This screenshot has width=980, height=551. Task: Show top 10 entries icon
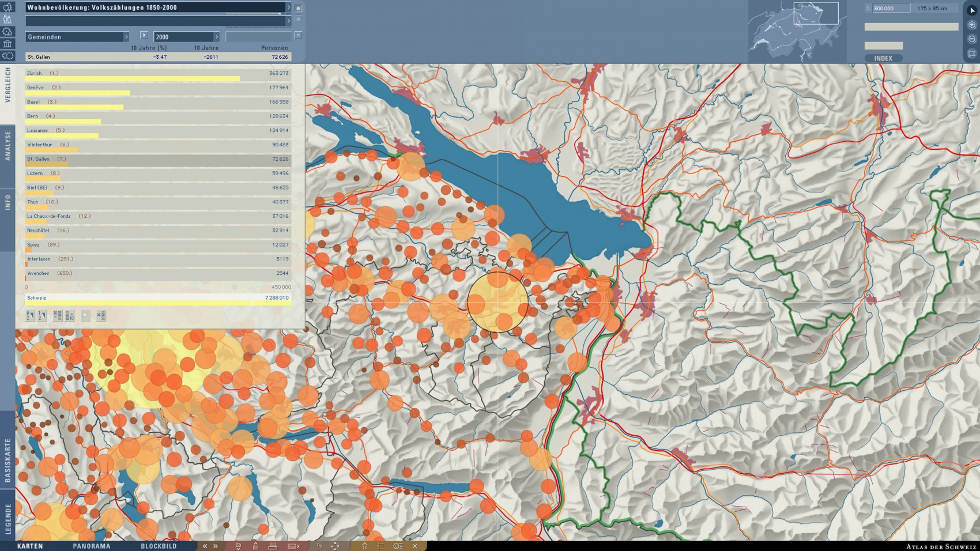point(57,315)
